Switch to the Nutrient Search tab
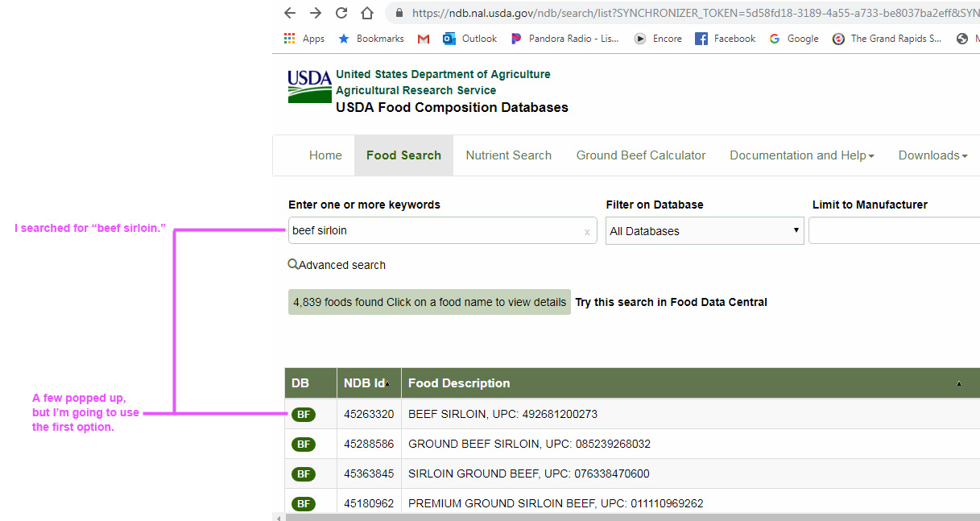 (508, 155)
